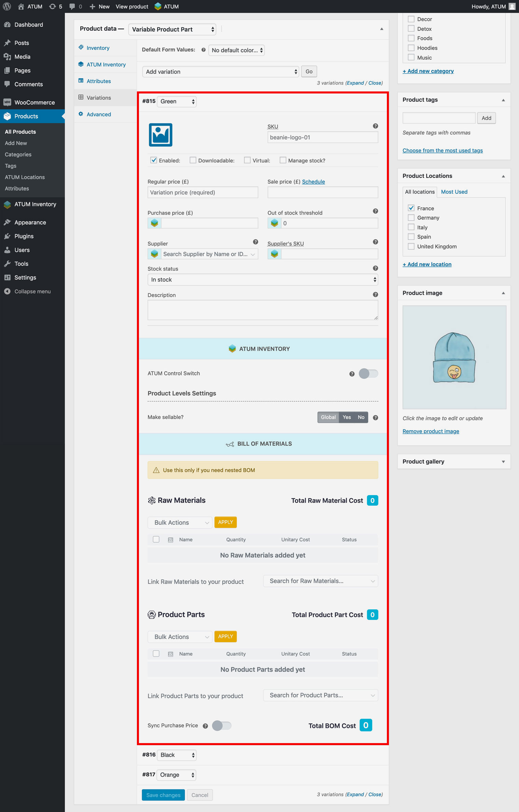Show help for Make sellable option
519x812 pixels.
[x=375, y=418]
